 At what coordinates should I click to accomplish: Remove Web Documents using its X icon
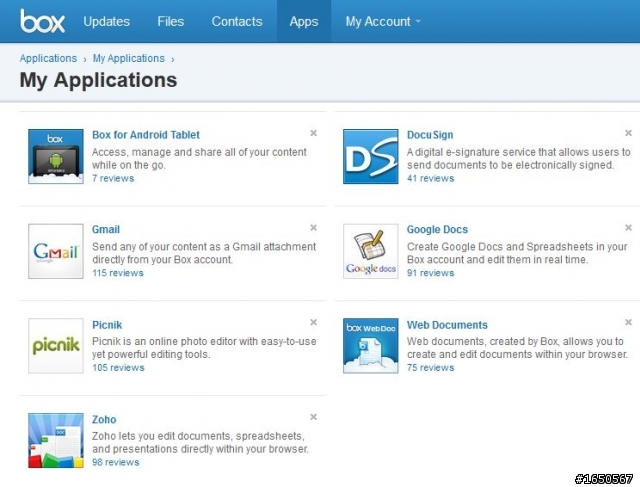[629, 322]
